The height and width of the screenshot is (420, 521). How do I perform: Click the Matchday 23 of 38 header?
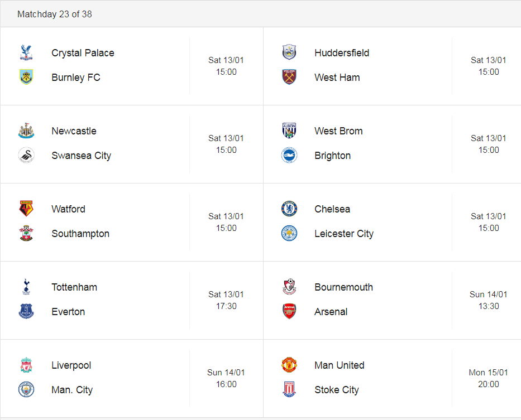point(55,14)
